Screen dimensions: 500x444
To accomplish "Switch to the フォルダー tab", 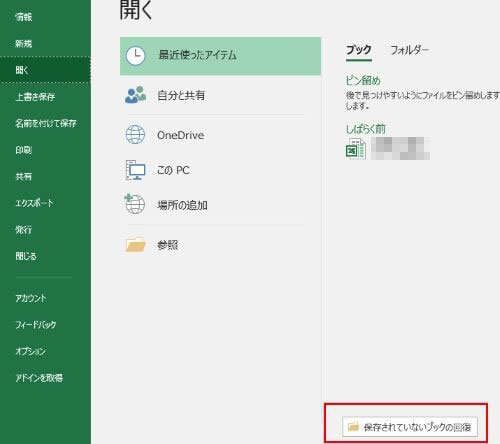I will [410, 50].
